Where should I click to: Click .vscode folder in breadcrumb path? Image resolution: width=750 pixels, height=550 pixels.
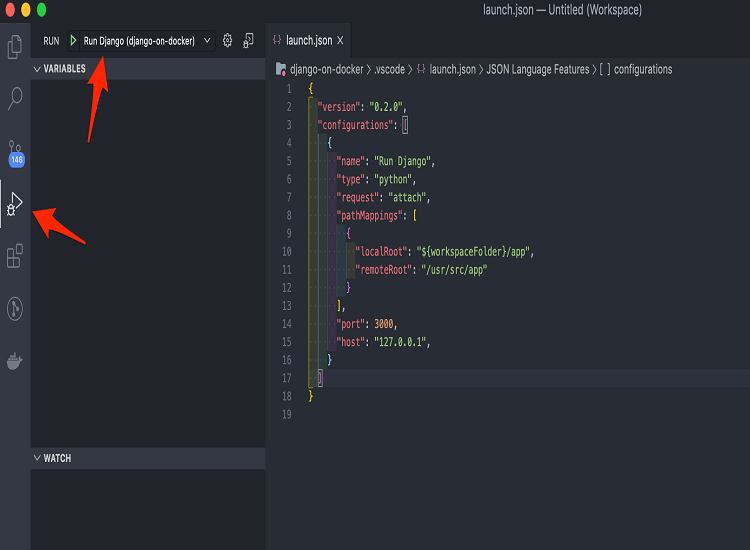[x=388, y=70]
